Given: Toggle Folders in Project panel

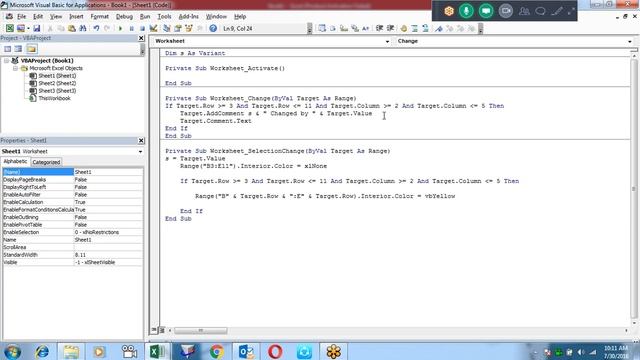Looking at the screenshot, I should pos(31,49).
